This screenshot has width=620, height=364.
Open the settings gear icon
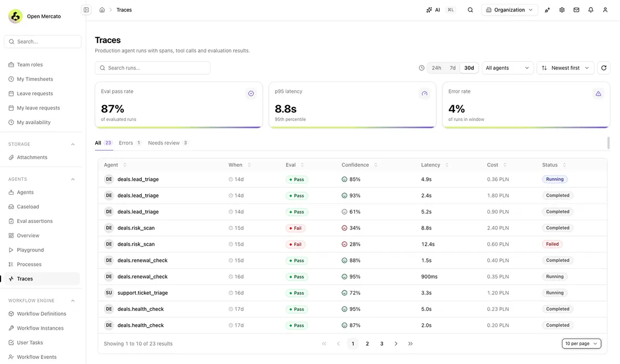[x=562, y=10]
